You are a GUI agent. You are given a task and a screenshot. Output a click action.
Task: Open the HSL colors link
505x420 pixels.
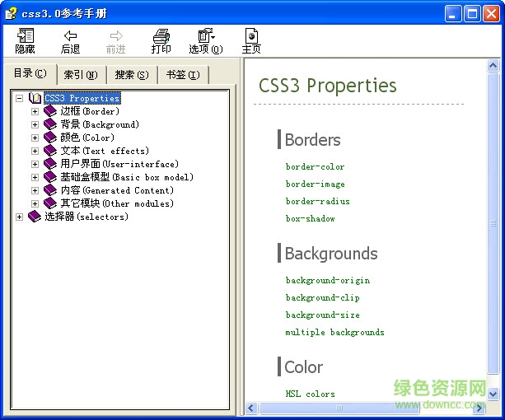click(310, 394)
